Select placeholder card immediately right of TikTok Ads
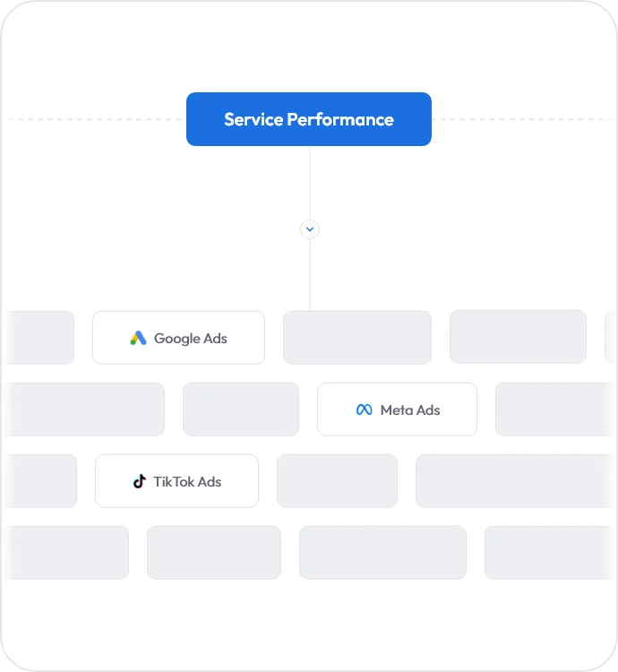The height and width of the screenshot is (672, 618). coord(337,481)
